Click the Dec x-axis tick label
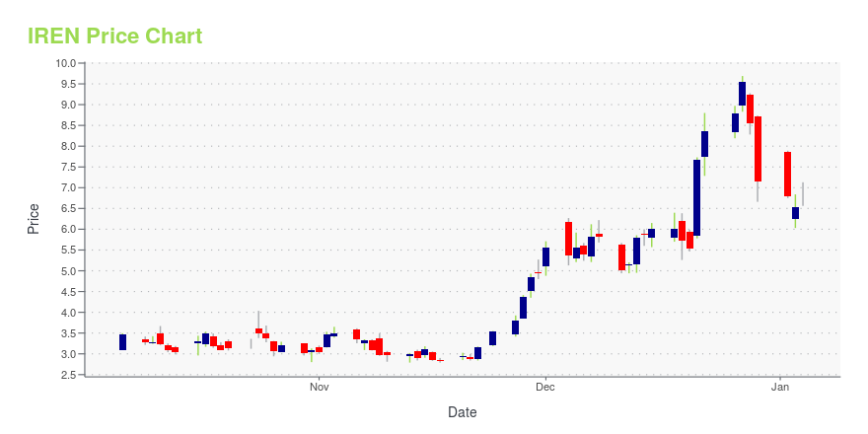 [x=545, y=387]
